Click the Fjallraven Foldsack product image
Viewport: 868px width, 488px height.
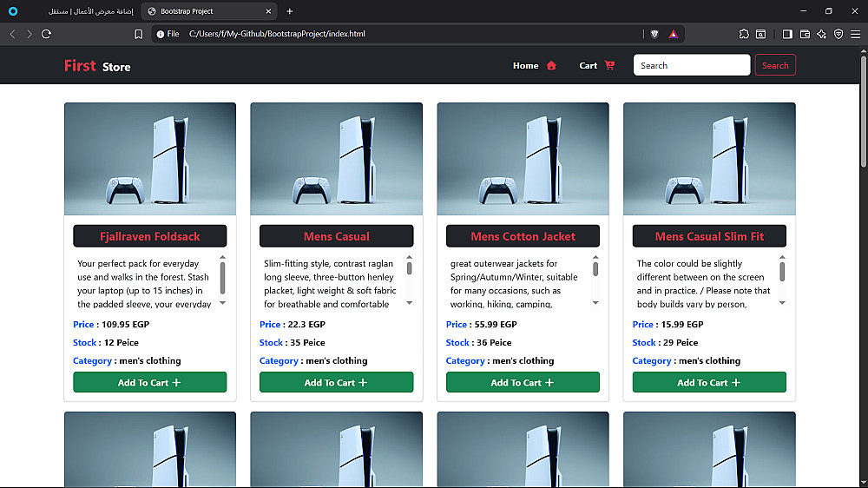click(x=149, y=158)
